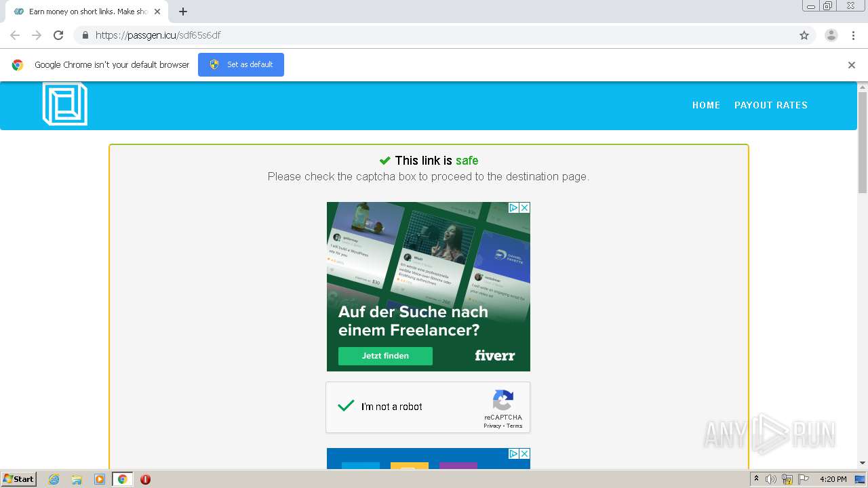Screen dimensions: 868x488
Task: Toggle the 'I'm not a robot' checkbox
Action: point(346,406)
